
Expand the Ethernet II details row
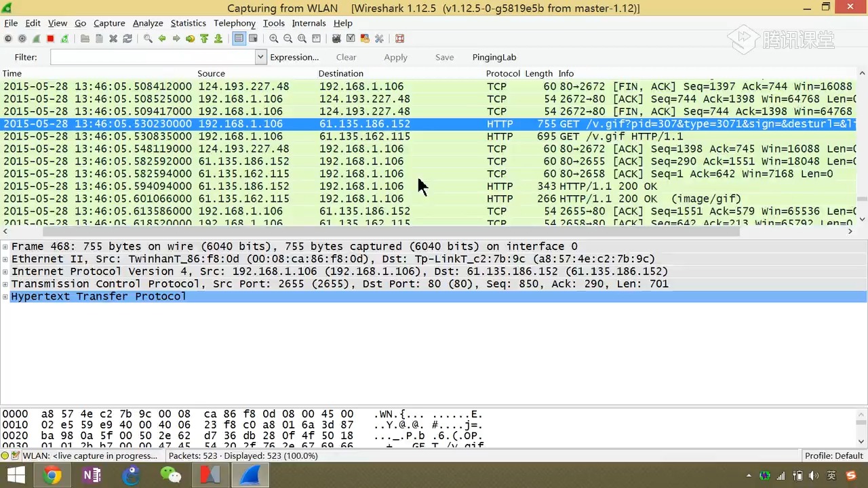click(x=5, y=259)
